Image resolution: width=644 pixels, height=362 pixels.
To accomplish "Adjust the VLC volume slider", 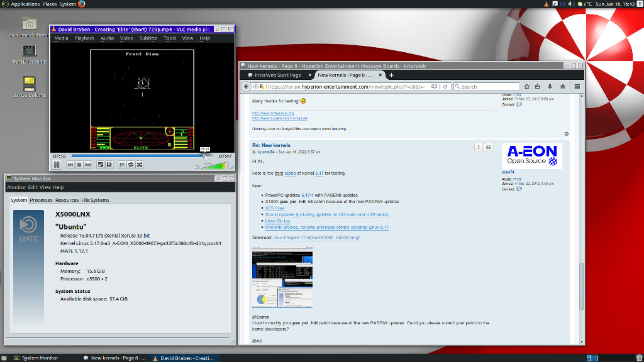I will (x=215, y=165).
